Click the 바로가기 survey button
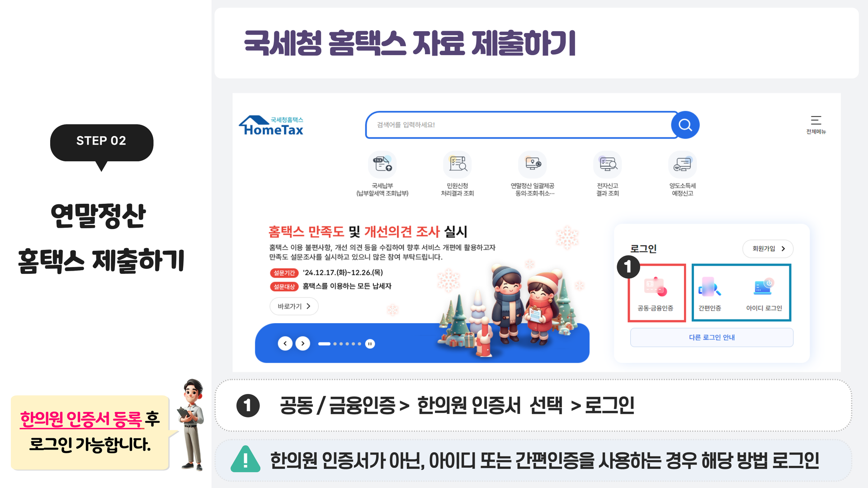The width and height of the screenshot is (868, 488). coord(294,306)
